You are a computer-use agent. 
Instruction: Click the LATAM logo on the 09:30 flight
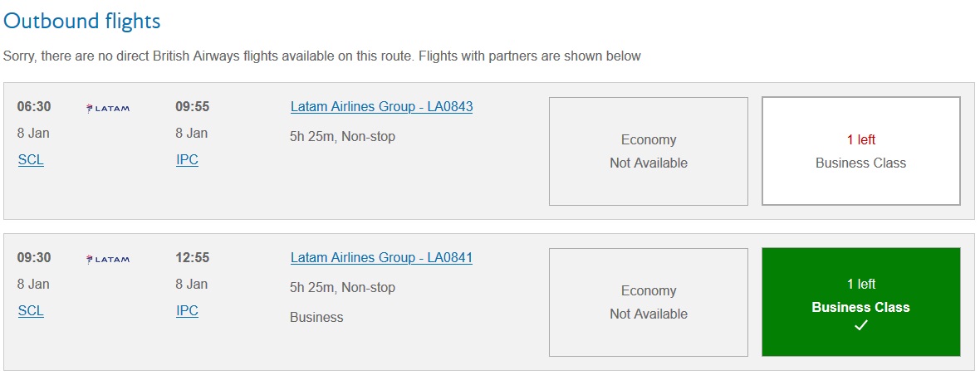[x=108, y=259]
